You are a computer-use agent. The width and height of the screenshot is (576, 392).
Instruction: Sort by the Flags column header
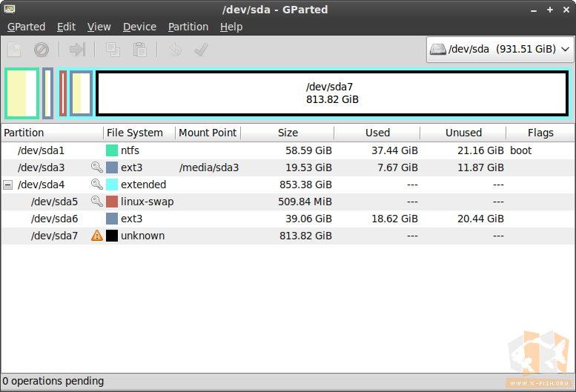[540, 133]
